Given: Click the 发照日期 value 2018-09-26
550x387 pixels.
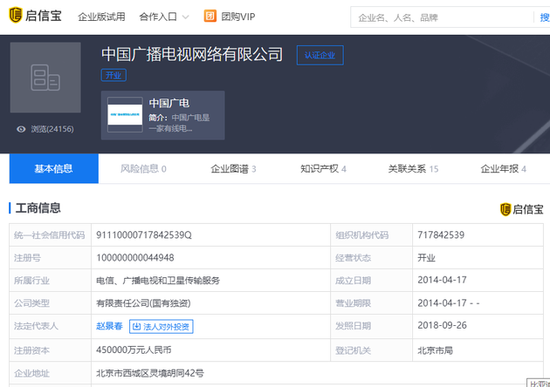Looking at the screenshot, I should point(442,325).
